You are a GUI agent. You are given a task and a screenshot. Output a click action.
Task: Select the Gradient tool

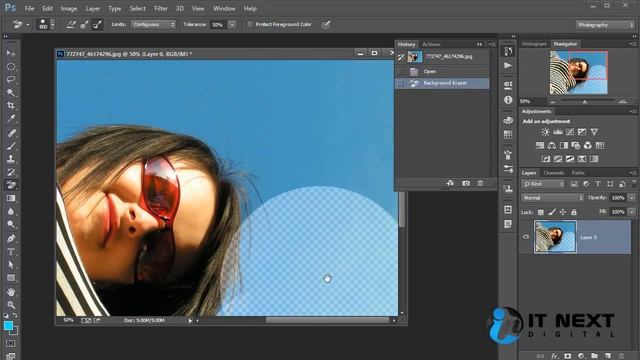click(11, 198)
